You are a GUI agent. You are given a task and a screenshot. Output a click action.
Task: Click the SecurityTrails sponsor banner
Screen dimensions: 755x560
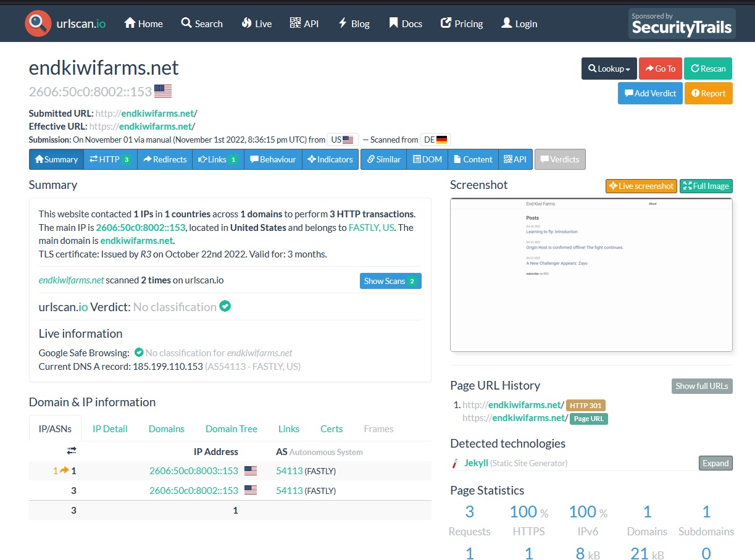point(682,24)
